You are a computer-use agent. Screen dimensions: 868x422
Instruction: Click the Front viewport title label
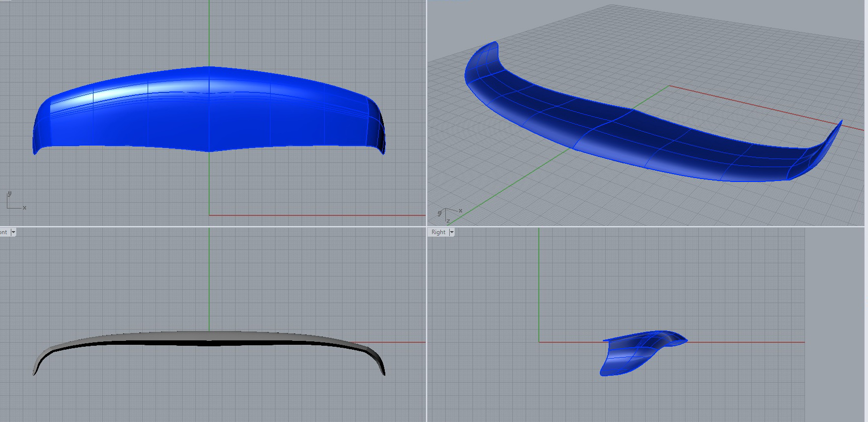[x=4, y=232]
